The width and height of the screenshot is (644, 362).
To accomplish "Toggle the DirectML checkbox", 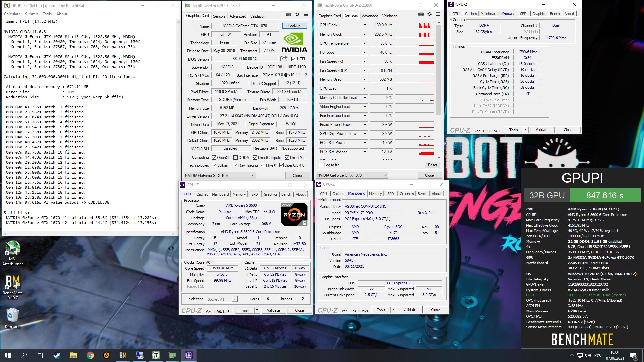I will (287, 157).
